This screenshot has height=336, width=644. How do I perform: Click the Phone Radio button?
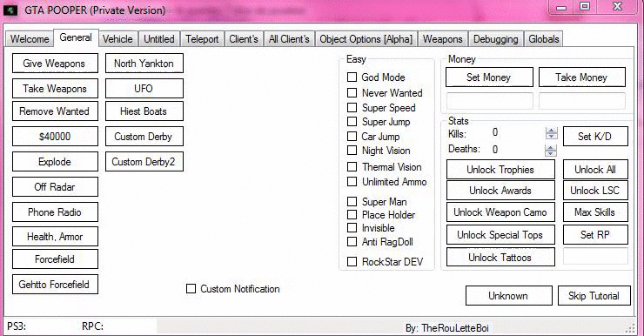pyautogui.click(x=55, y=212)
